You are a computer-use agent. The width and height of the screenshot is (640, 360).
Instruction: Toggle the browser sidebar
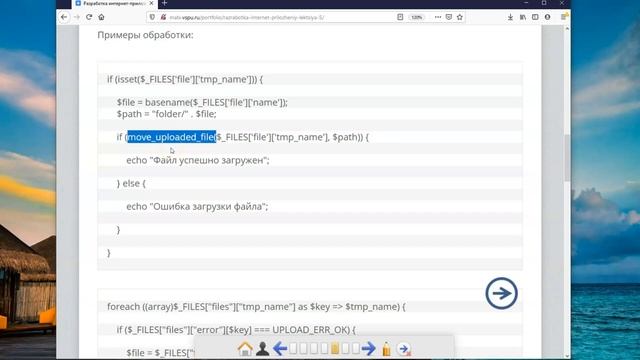coord(535,17)
